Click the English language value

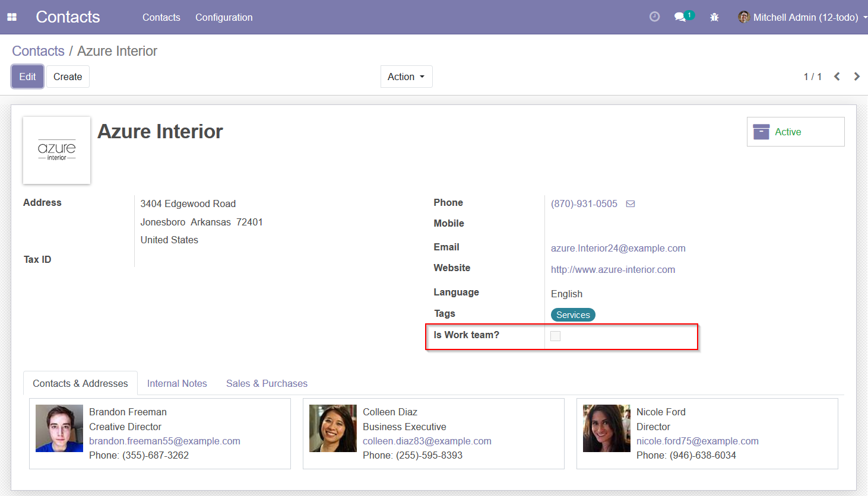(x=566, y=294)
